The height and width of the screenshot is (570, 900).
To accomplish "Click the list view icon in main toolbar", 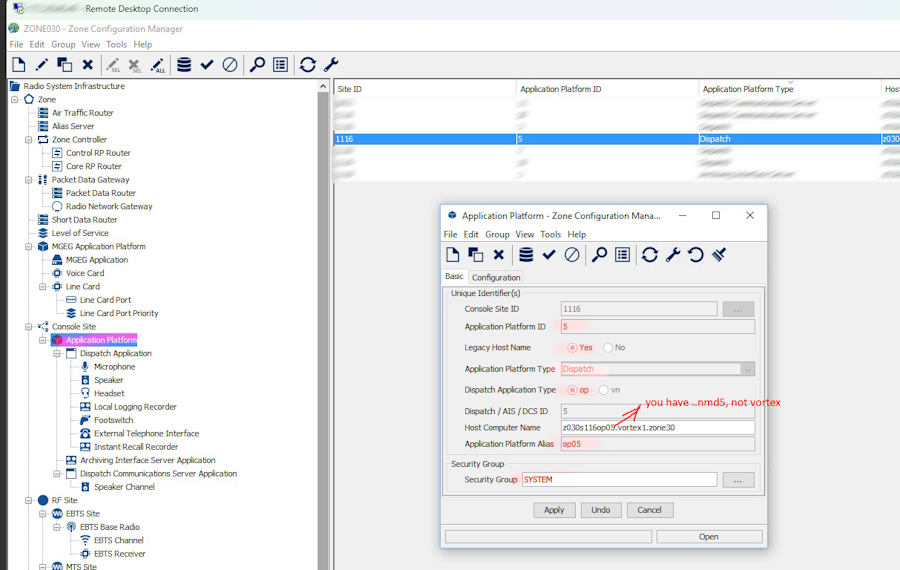I will pos(280,65).
